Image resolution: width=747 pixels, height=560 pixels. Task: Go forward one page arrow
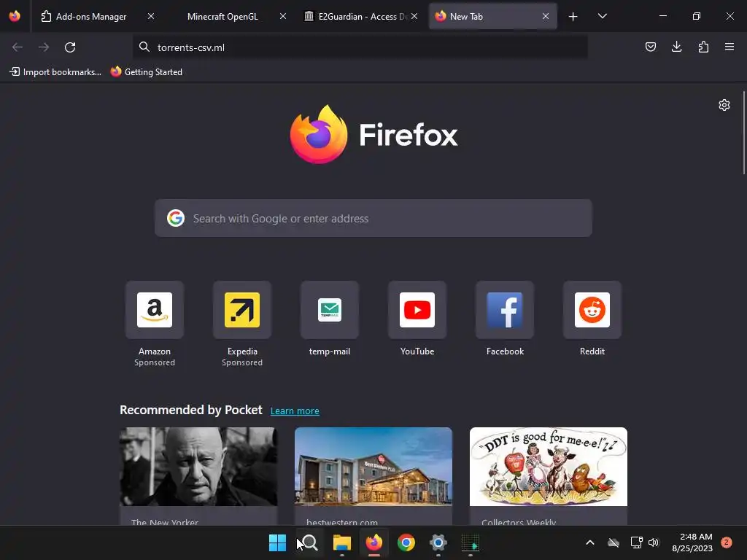(44, 47)
